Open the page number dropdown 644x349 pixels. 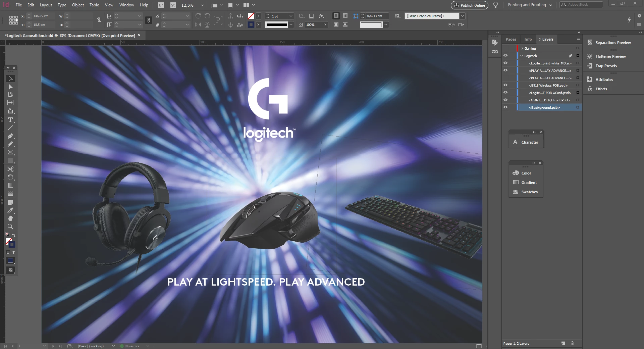coord(45,346)
